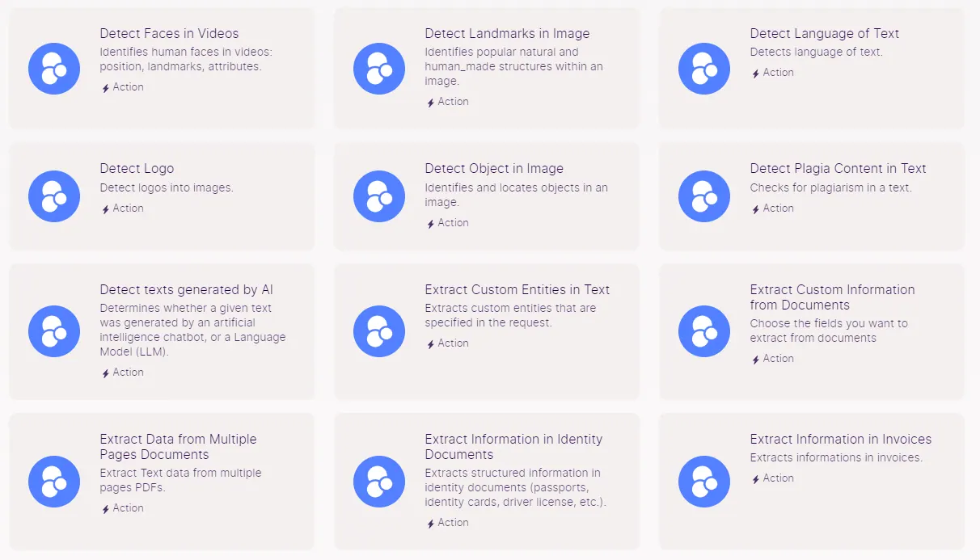Select the description text of Detect texts generated by AI
The height and width of the screenshot is (560, 980).
pyautogui.click(x=192, y=331)
